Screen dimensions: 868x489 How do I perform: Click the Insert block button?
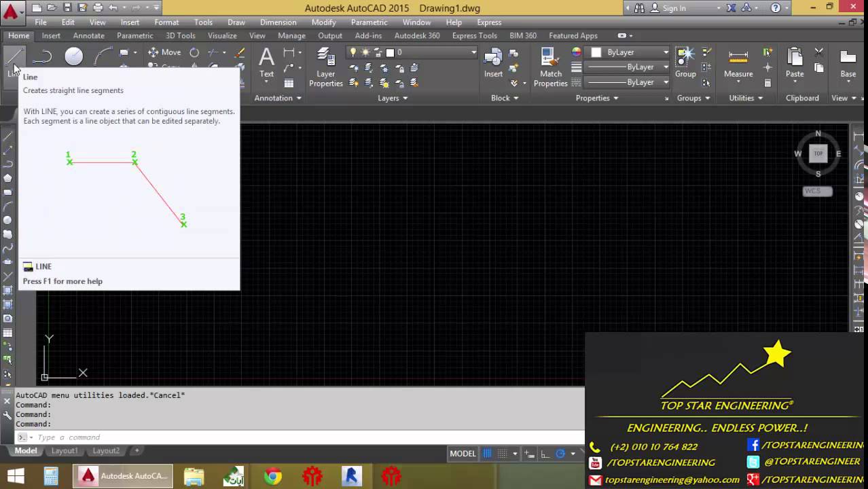493,62
